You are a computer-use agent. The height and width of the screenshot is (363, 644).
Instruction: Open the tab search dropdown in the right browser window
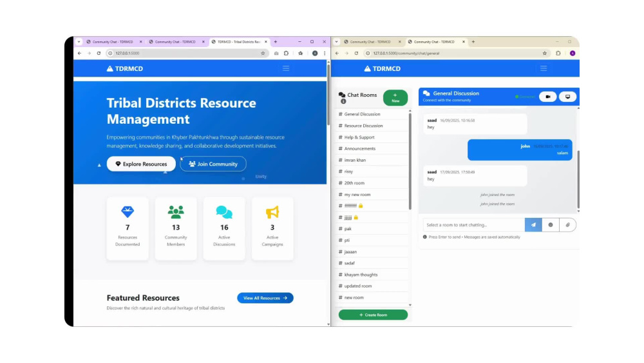coord(336,41)
